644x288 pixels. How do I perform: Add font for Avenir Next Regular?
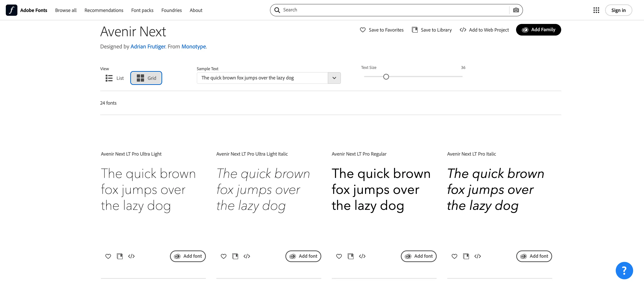tap(419, 256)
